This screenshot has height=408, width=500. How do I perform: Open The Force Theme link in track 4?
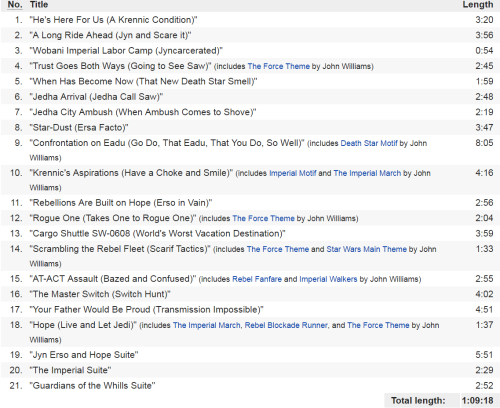(x=278, y=66)
